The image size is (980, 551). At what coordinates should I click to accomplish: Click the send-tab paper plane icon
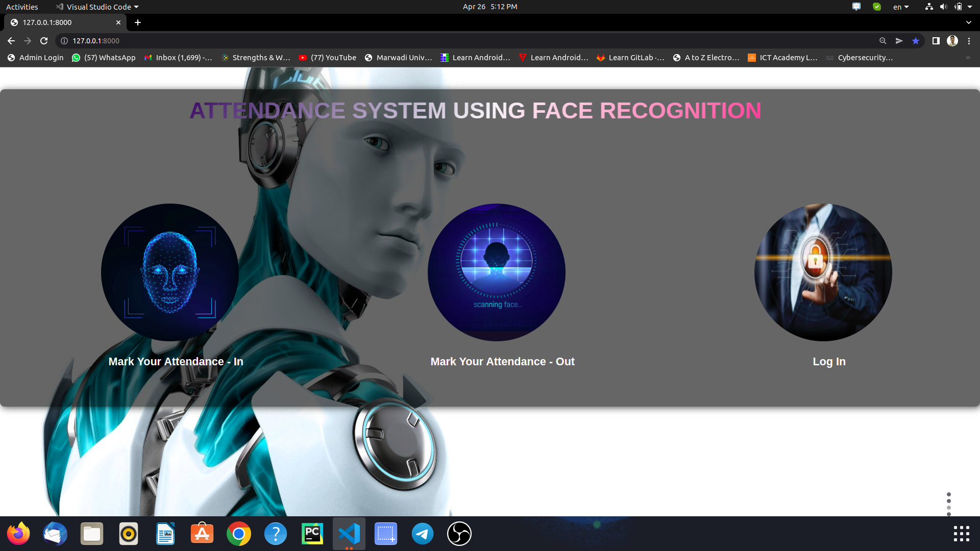pyautogui.click(x=899, y=41)
